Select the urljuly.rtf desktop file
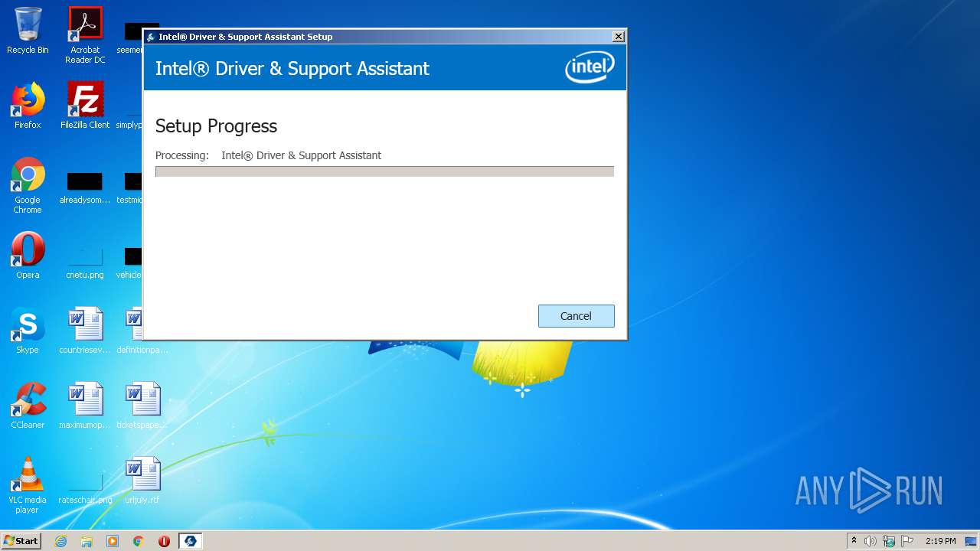Image resolution: width=980 pixels, height=551 pixels. pos(142,481)
